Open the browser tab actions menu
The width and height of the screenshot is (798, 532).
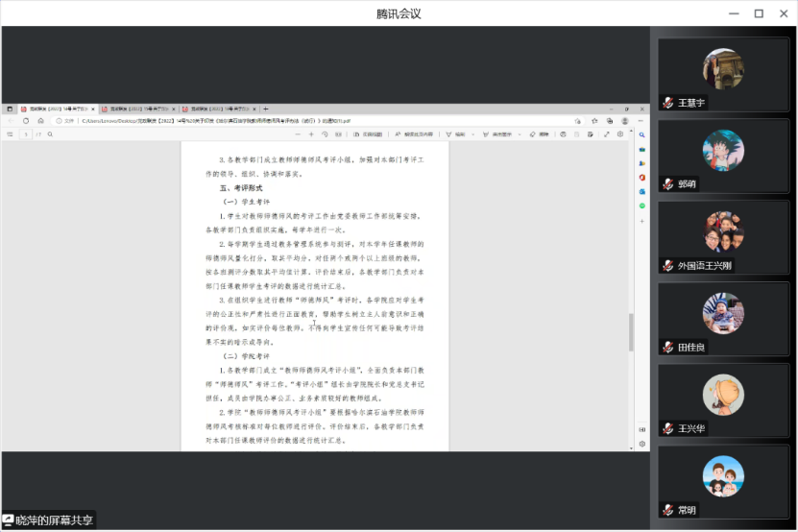10,109
